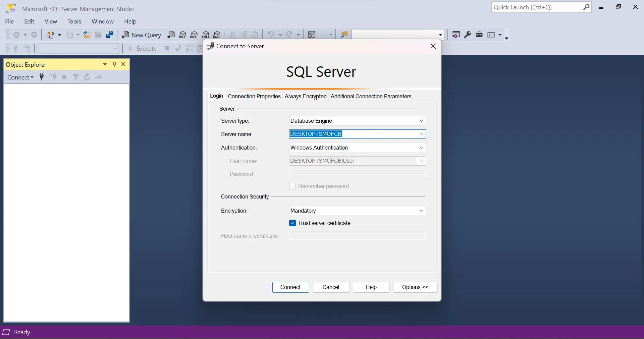Click the Properties wrench icon

coord(468,35)
